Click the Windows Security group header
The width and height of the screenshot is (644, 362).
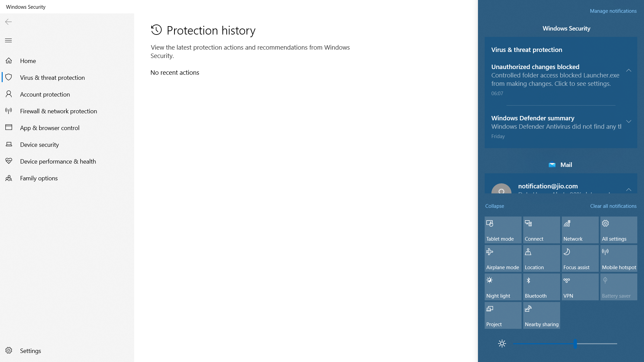(x=566, y=28)
